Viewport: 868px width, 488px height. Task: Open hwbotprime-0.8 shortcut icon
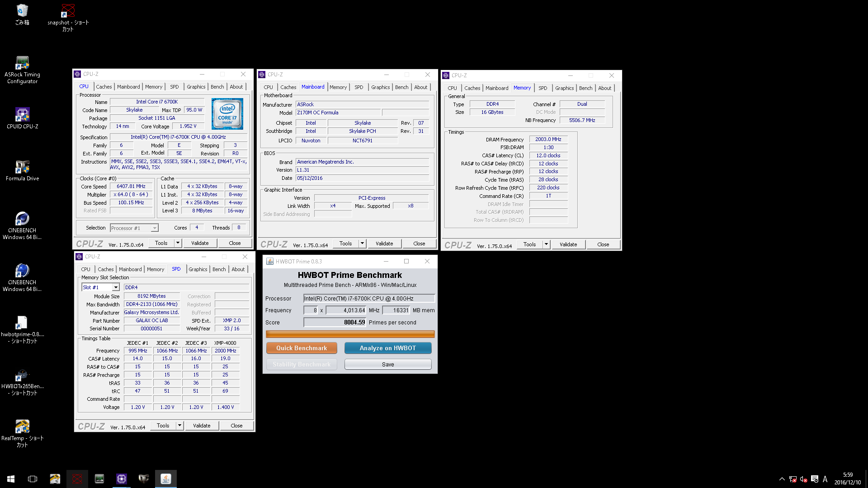click(22, 329)
